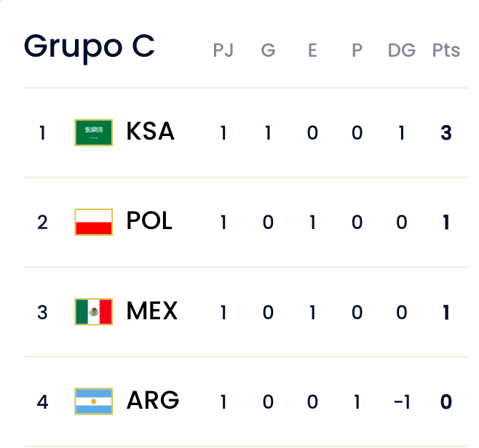This screenshot has height=448, width=479.
Task: Click the PJ column header
Action: pos(223,51)
